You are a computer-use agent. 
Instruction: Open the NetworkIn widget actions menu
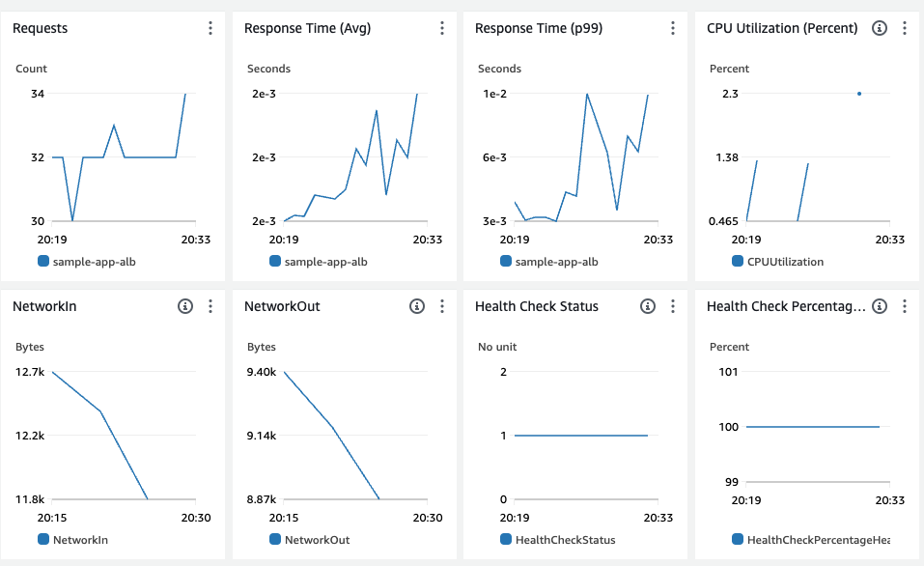coord(210,306)
